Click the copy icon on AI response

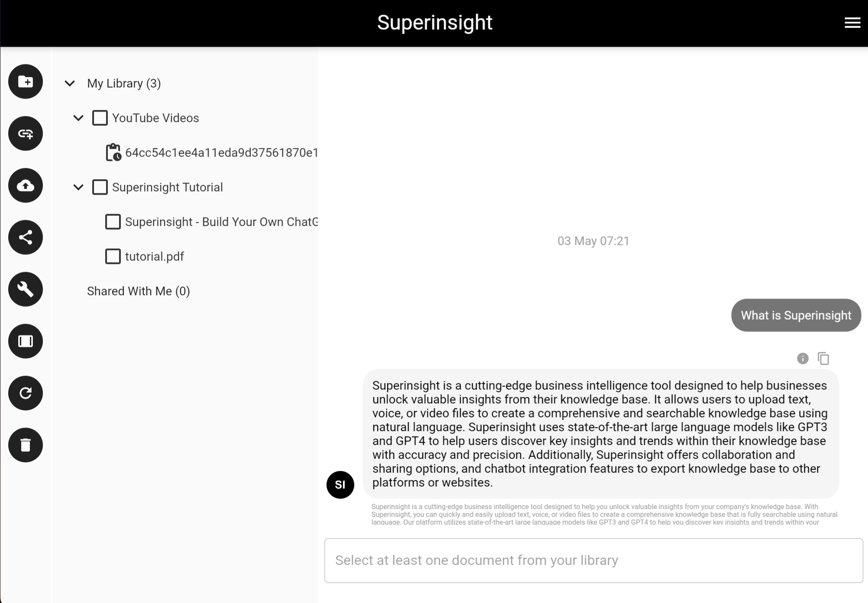coord(824,358)
